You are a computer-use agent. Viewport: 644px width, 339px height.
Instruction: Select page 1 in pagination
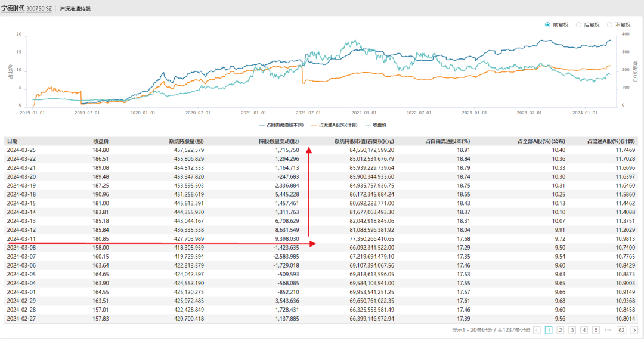549,331
